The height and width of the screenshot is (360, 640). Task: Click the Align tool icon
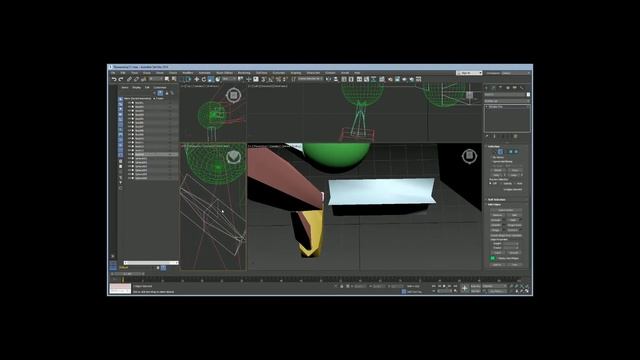[x=336, y=79]
